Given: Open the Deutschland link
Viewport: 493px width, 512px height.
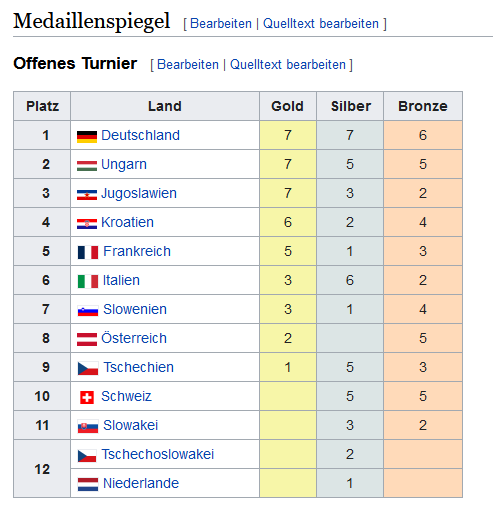Looking at the screenshot, I should 140,135.
